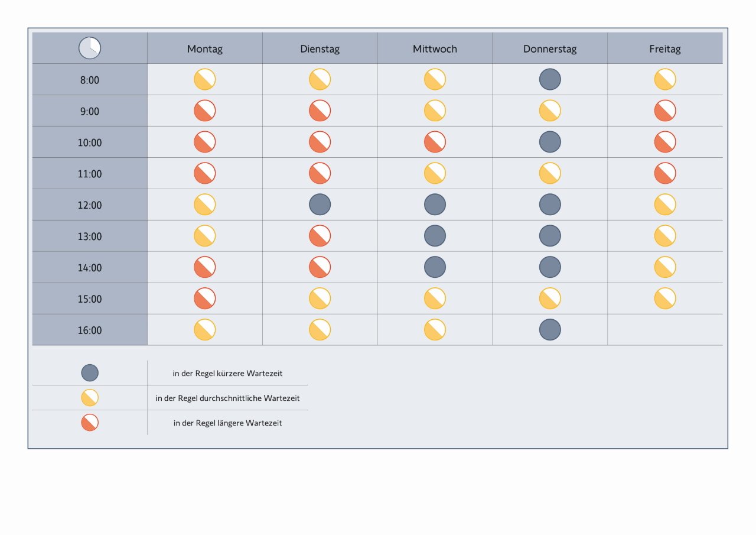Click Friday 9:00 long wait icon
The width and height of the screenshot is (756, 535).
coord(665,111)
